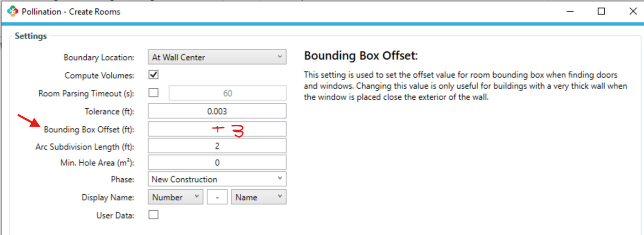
Task: Open the Display Name Number dropdown
Action: click(175, 197)
